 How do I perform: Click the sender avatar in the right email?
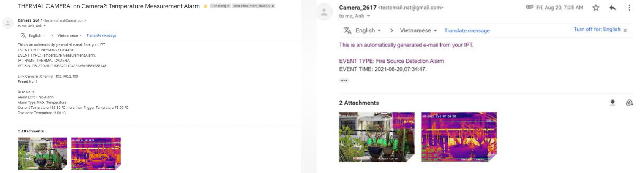[x=324, y=12]
